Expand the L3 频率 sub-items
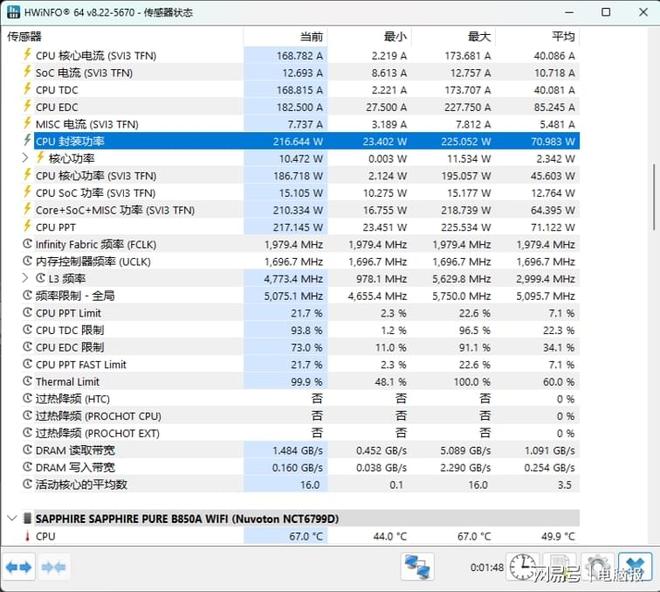The height and width of the screenshot is (592, 660). tap(25, 278)
